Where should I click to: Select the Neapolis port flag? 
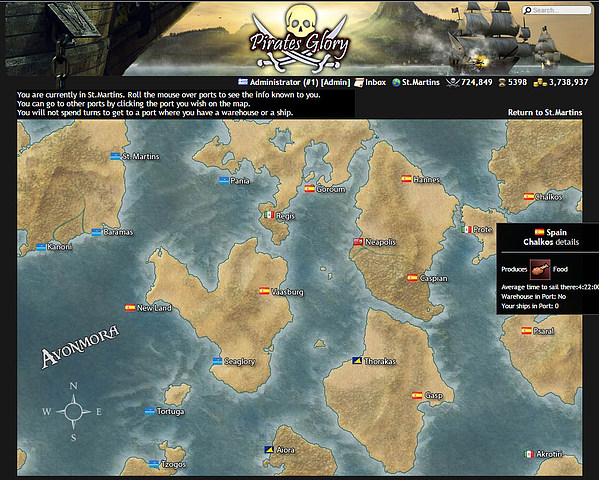click(x=358, y=242)
